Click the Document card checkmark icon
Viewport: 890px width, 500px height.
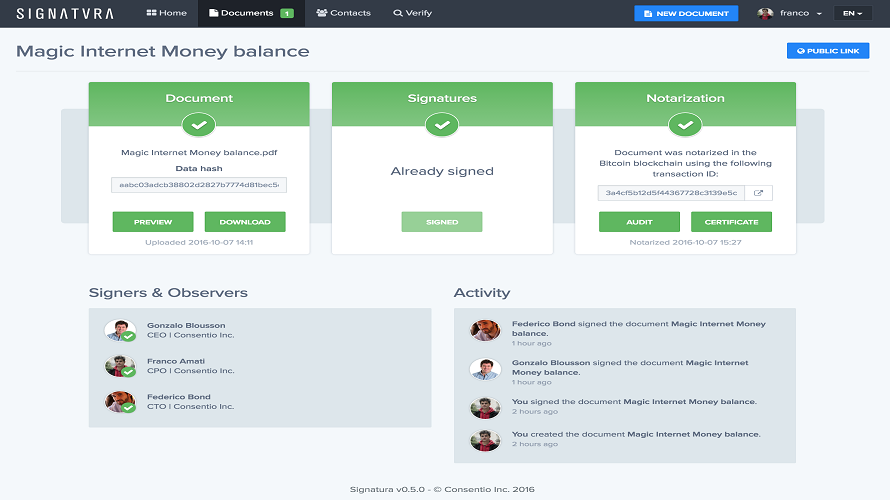pos(199,125)
